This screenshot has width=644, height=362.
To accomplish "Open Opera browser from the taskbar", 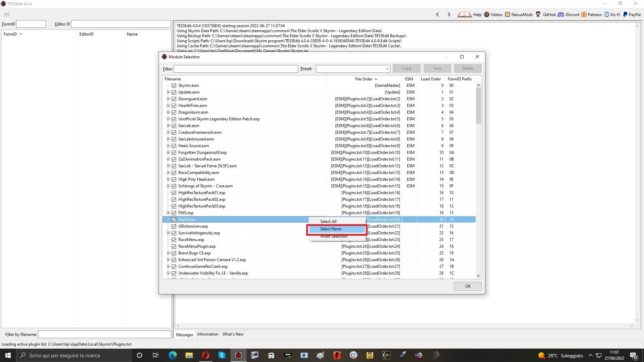I will (205, 355).
